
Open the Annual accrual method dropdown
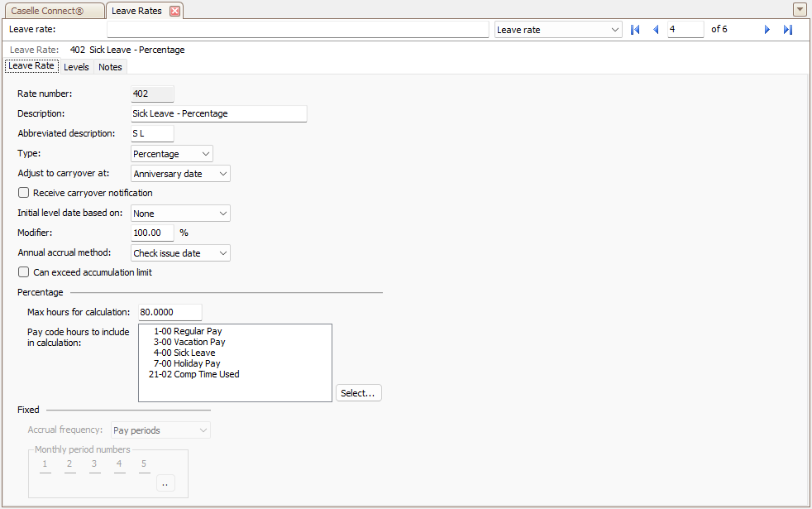180,253
